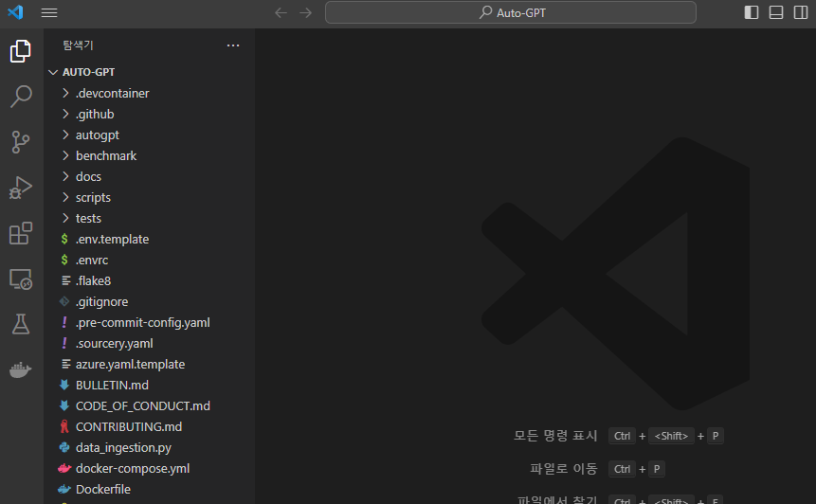Toggle the bottom panel layout icon
This screenshot has height=504, width=816.
pyautogui.click(x=776, y=12)
